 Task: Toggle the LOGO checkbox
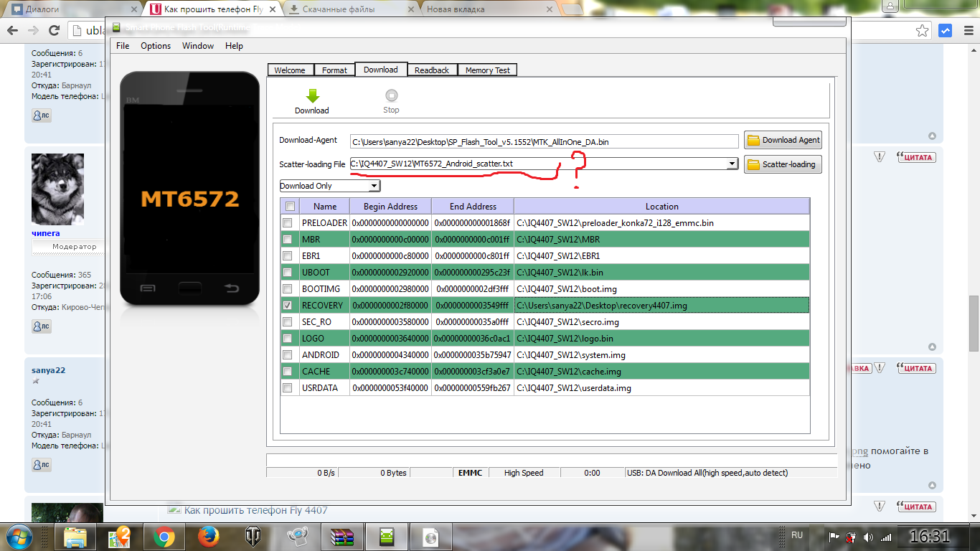click(x=288, y=339)
